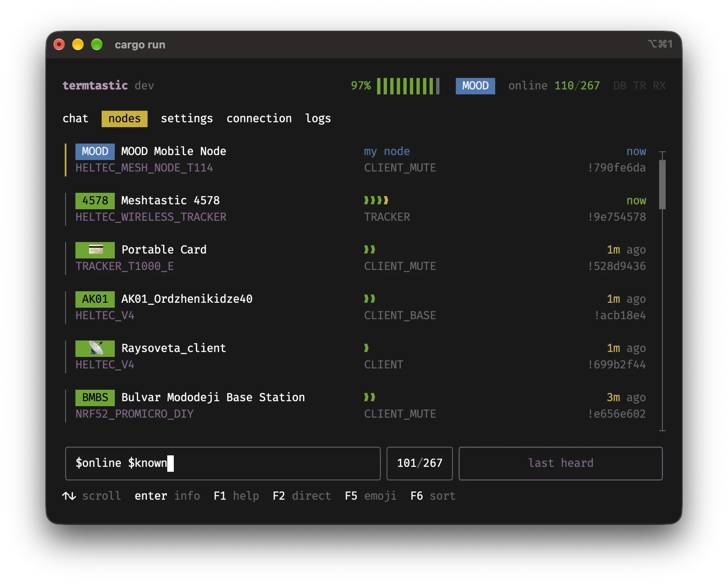This screenshot has height=585, width=728.
Task: Click the BMBS node badge
Action: 95,398
